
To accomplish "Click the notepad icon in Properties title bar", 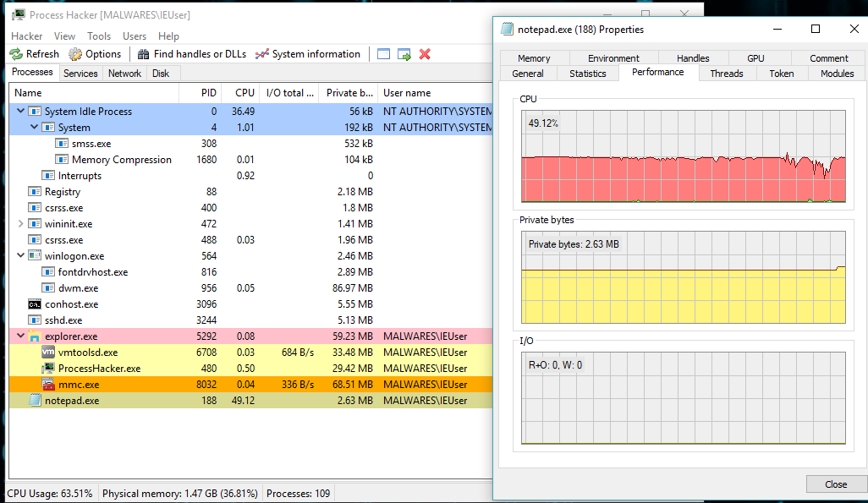I will pos(507,30).
